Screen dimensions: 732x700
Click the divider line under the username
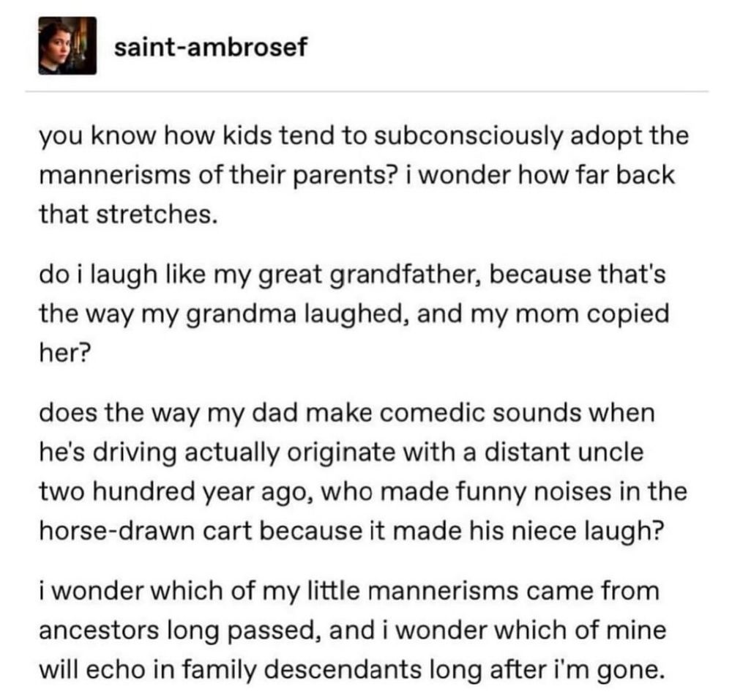[x=367, y=92]
